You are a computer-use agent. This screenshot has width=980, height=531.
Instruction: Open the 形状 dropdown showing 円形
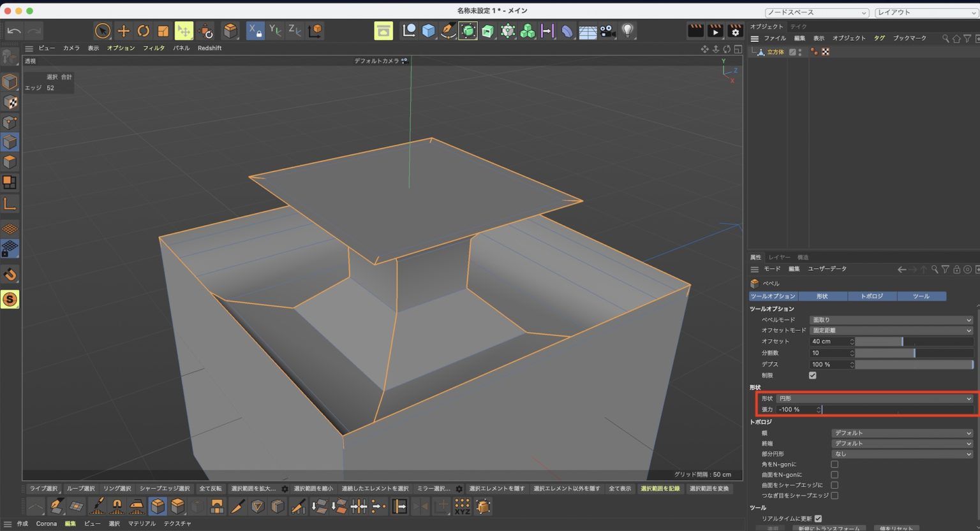pyautogui.click(x=874, y=398)
